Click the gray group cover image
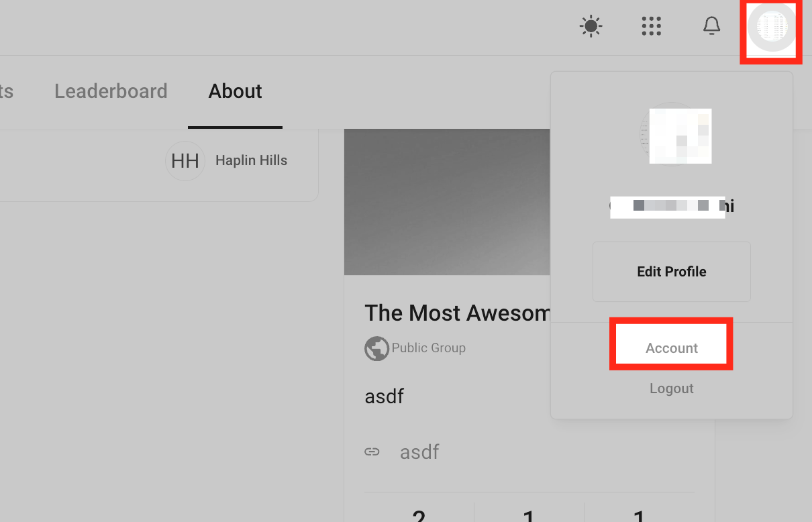 [x=446, y=201]
